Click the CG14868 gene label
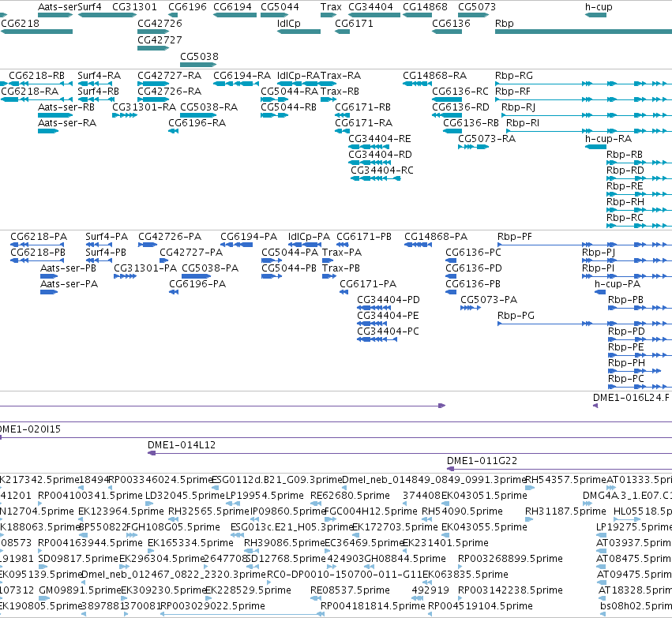 click(x=425, y=7)
